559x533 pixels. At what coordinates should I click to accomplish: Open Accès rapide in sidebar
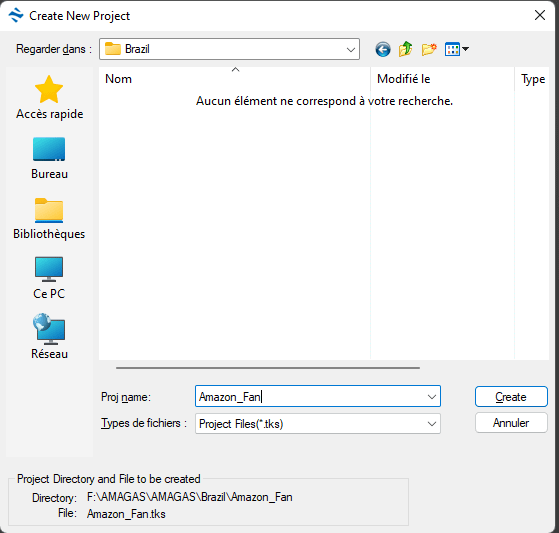[49, 98]
